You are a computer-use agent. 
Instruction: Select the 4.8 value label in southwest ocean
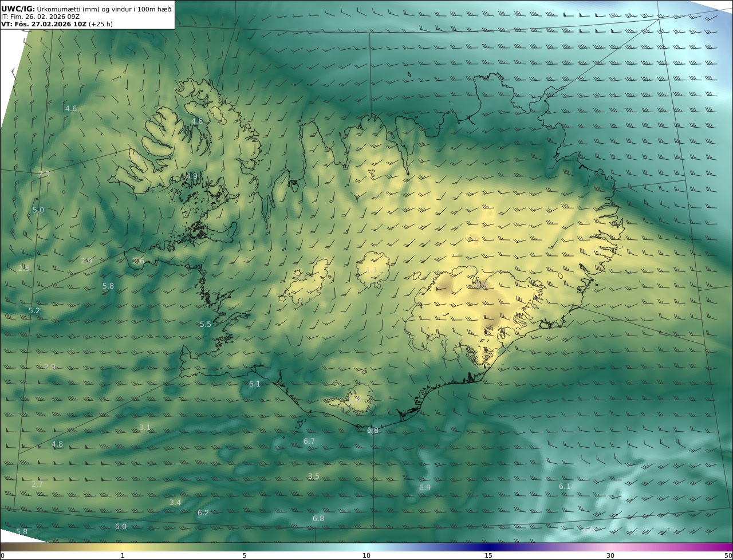pos(57,444)
